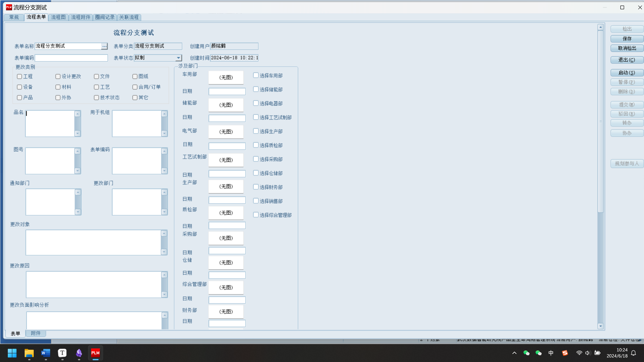
Task: Click 创建用户 field 颜铭鹤
Action: pos(234,46)
